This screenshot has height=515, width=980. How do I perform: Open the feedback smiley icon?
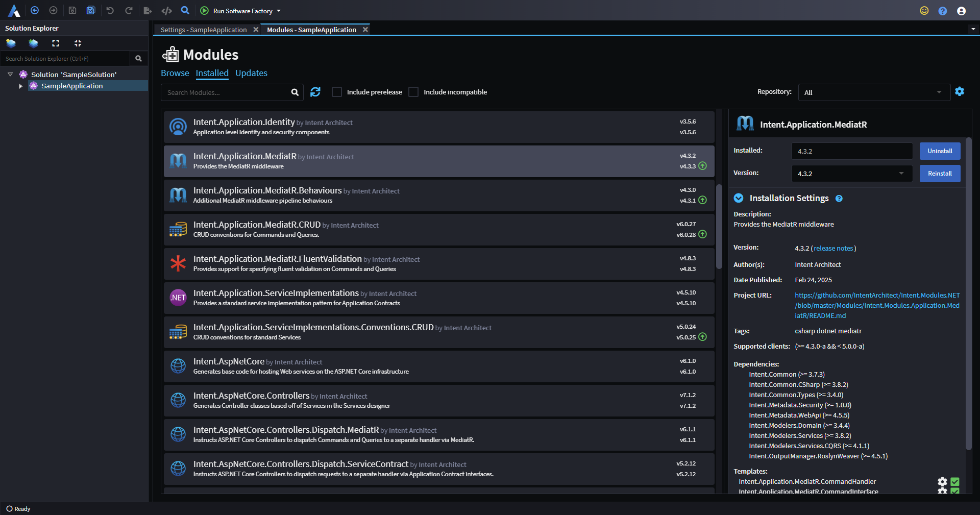(924, 11)
